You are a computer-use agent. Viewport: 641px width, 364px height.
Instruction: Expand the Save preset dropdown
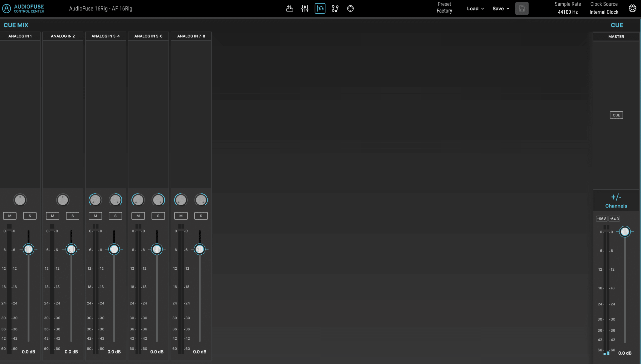pos(501,9)
